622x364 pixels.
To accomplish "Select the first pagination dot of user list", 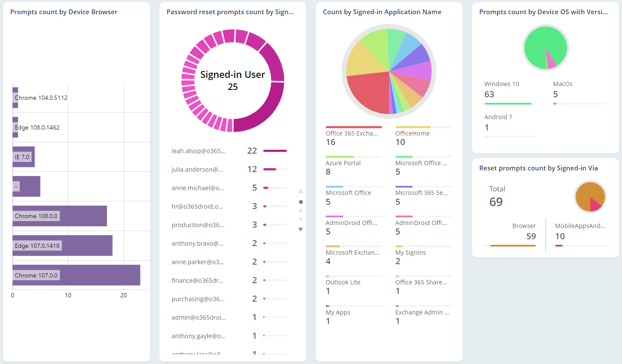I will (301, 202).
